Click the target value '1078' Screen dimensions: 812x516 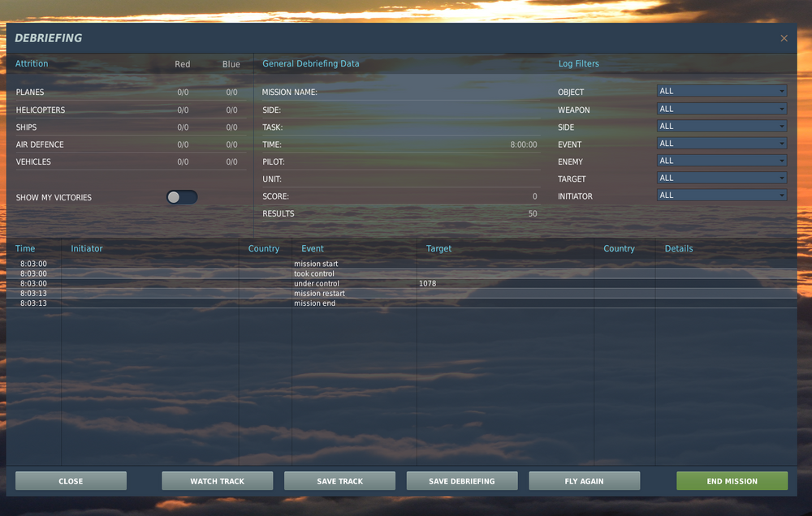[427, 284]
